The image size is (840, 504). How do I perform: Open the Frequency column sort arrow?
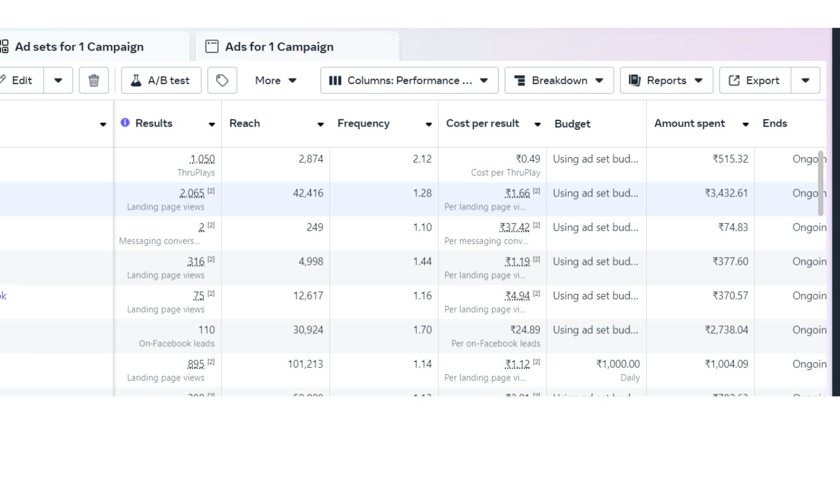tap(428, 124)
